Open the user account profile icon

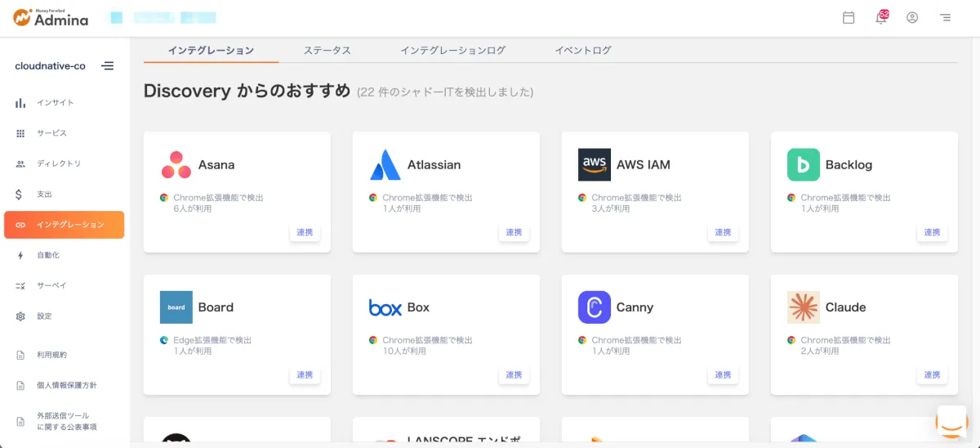pos(912,17)
